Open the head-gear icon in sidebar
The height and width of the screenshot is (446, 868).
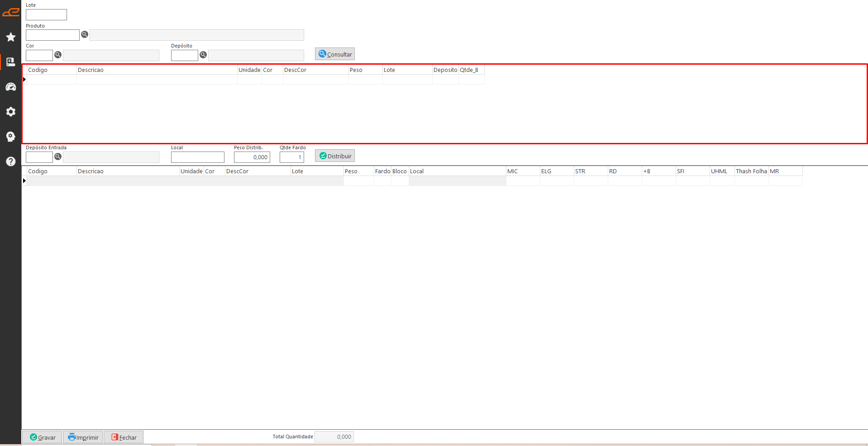(x=11, y=137)
